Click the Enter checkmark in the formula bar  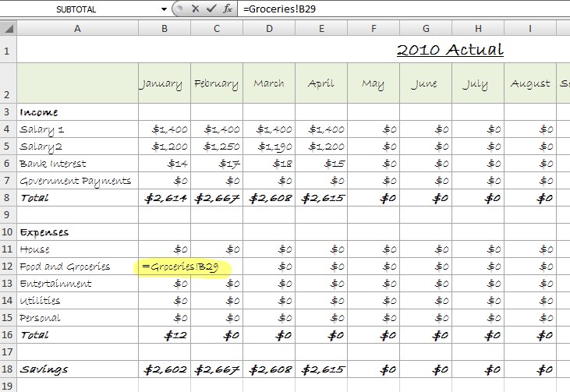click(x=211, y=9)
